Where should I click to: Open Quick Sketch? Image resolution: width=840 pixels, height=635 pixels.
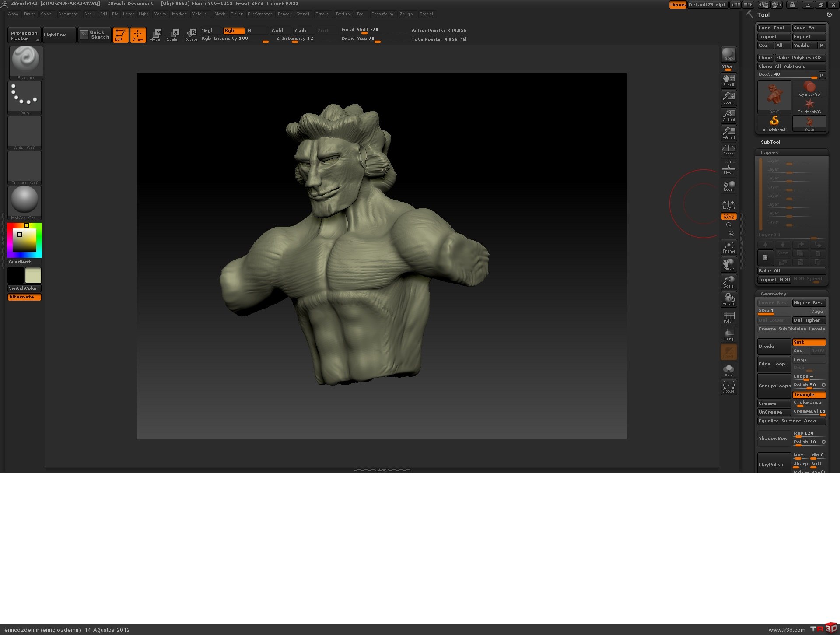click(94, 35)
